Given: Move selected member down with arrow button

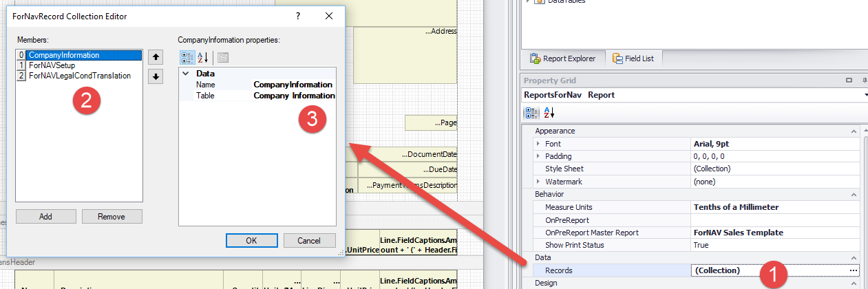Looking at the screenshot, I should pyautogui.click(x=156, y=76).
